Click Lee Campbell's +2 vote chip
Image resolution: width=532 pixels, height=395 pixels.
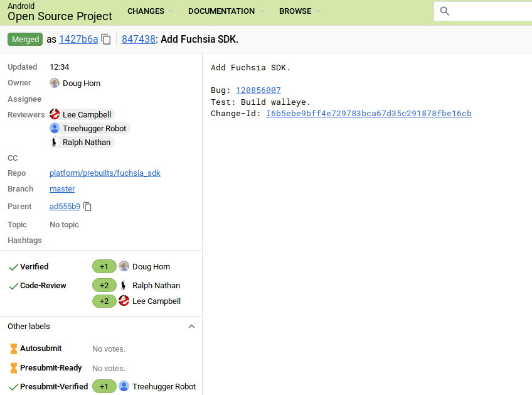[104, 301]
